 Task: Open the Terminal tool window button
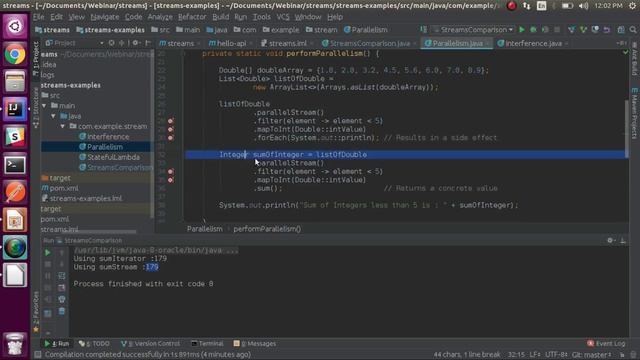point(207,344)
